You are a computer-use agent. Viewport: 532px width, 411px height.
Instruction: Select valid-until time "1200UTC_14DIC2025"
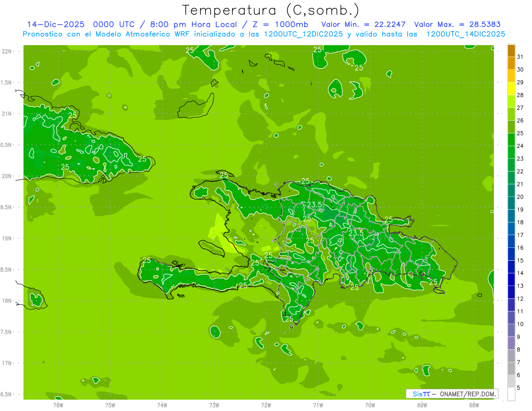pyautogui.click(x=465, y=34)
